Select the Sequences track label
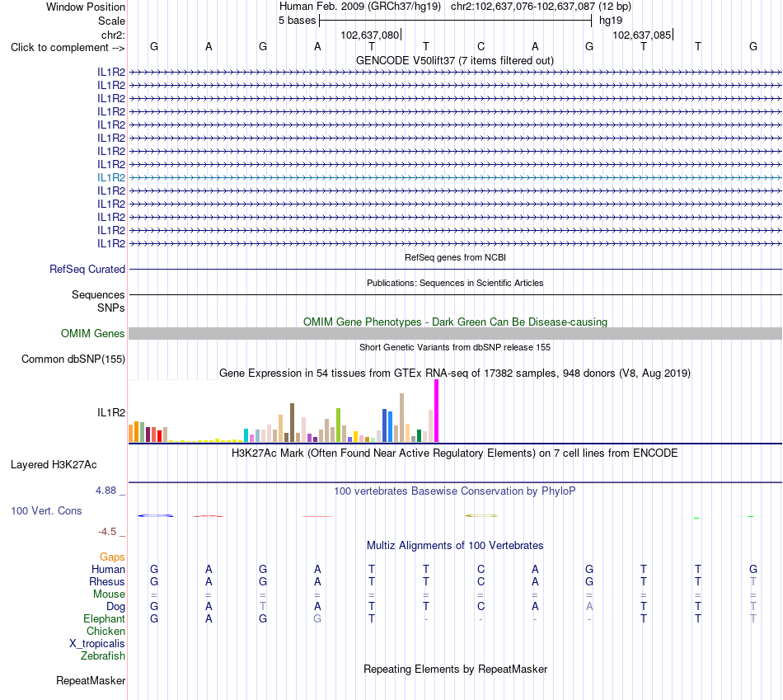Viewport: 783px width, 700px height. (98, 294)
